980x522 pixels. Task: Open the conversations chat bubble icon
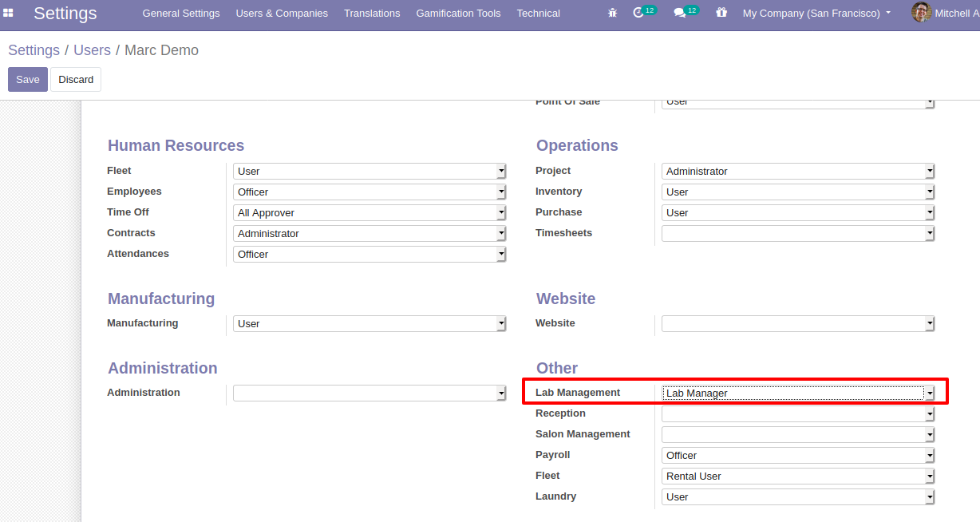pyautogui.click(x=680, y=13)
